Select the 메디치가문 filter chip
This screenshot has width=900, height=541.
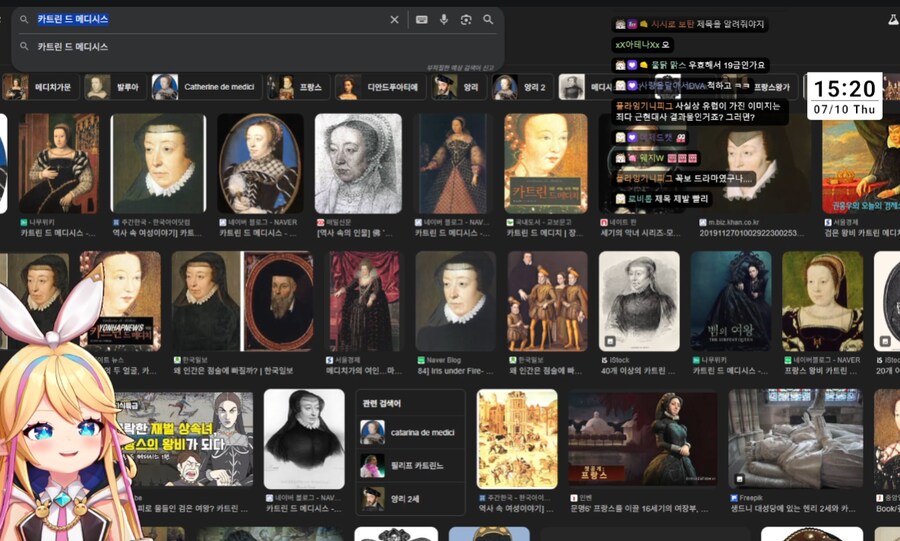pos(41,87)
